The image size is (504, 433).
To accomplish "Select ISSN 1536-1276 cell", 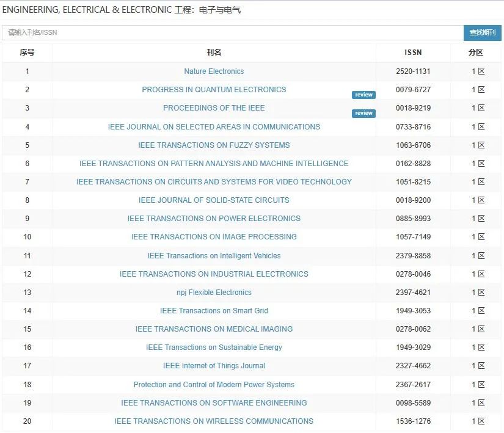I will [413, 421].
